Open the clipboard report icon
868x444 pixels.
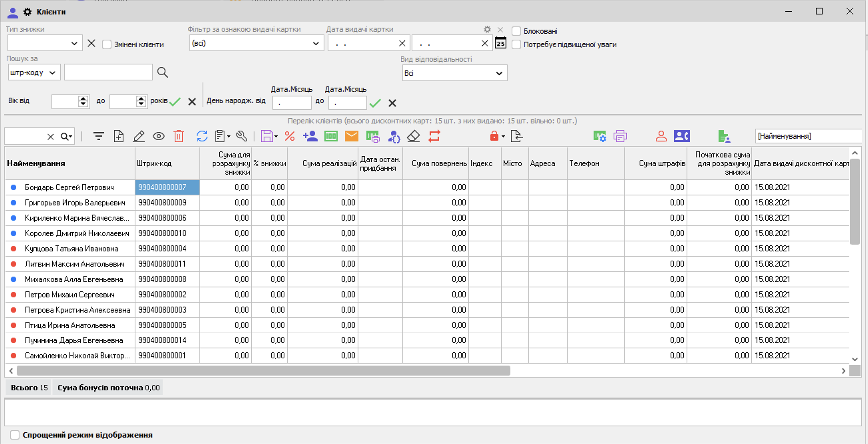point(220,136)
